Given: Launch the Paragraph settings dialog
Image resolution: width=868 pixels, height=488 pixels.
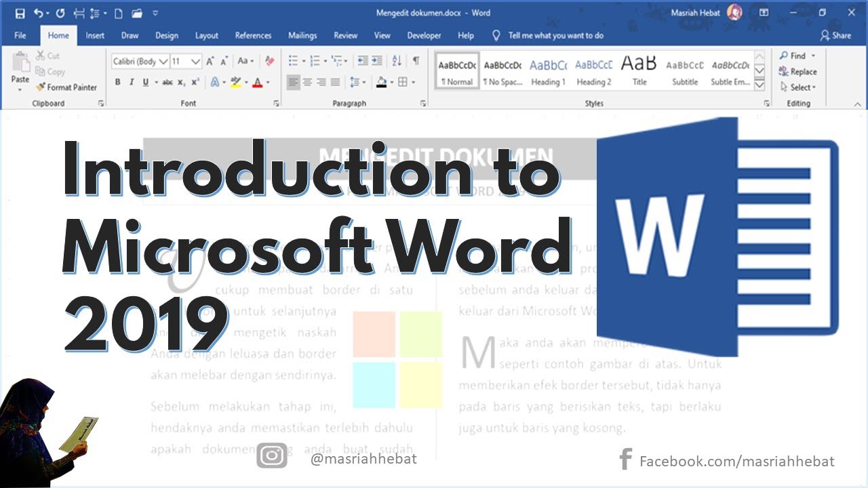Looking at the screenshot, I should coord(423,104).
